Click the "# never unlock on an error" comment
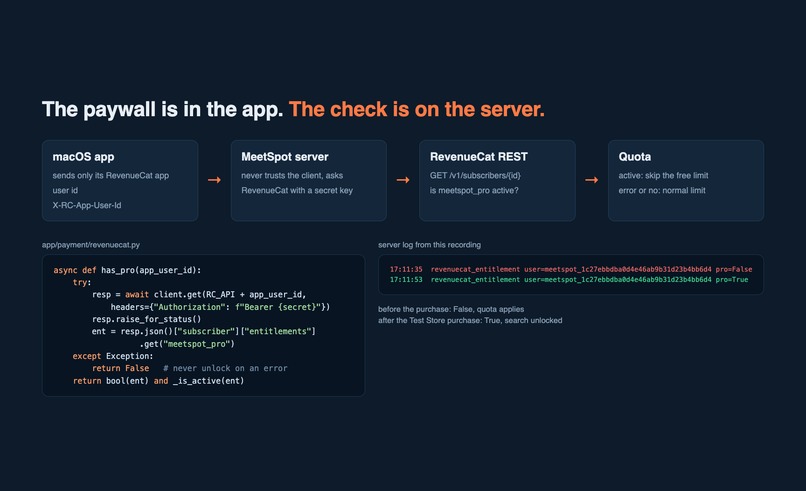This screenshot has width=806, height=491. coord(225,368)
